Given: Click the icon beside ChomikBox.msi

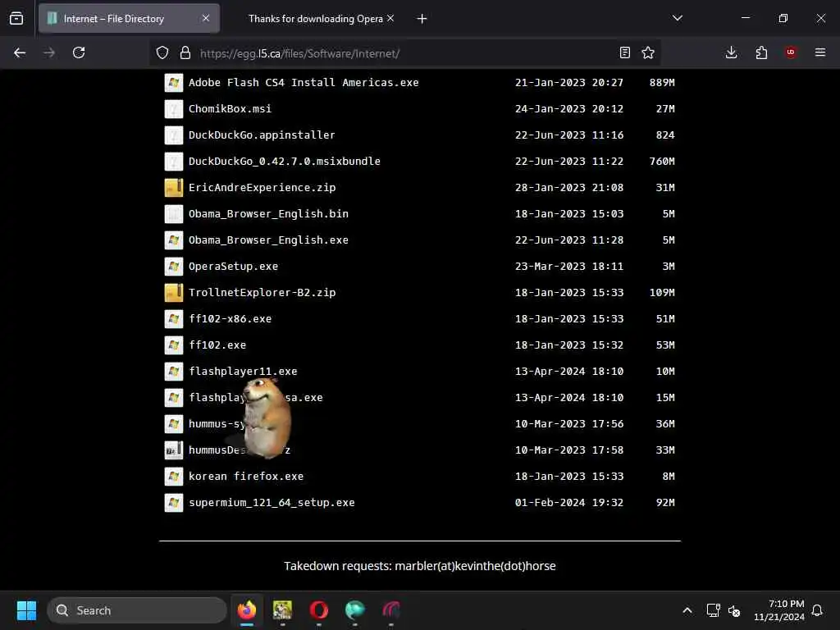Looking at the screenshot, I should 174,109.
